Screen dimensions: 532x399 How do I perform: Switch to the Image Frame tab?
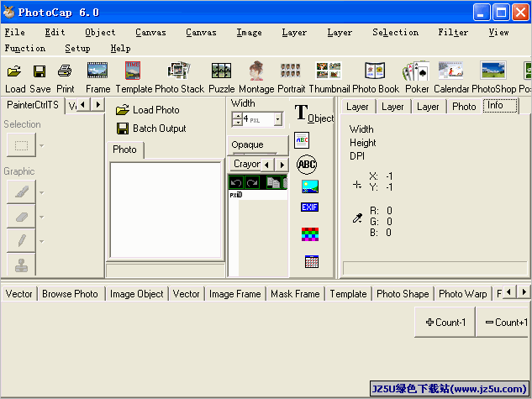click(235, 294)
